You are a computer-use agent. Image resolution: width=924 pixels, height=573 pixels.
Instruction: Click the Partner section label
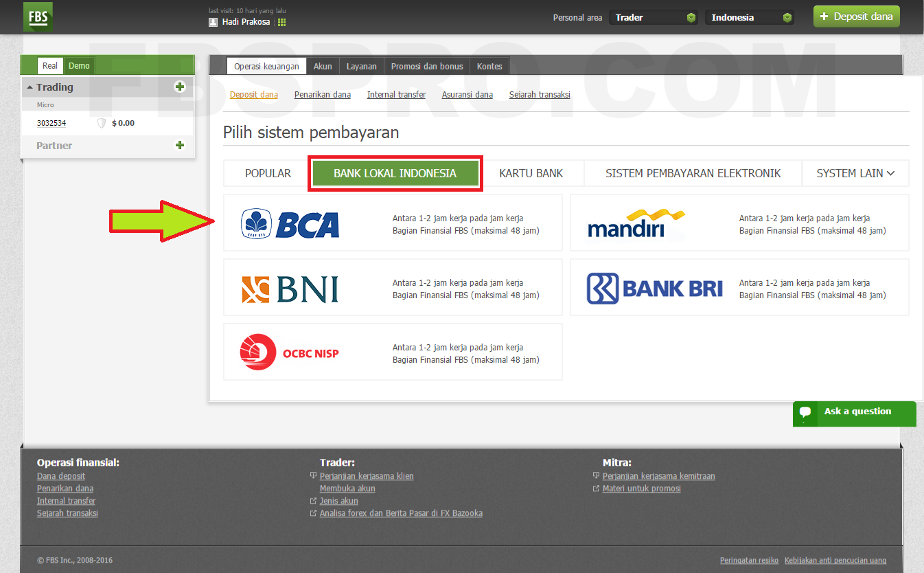(x=54, y=146)
